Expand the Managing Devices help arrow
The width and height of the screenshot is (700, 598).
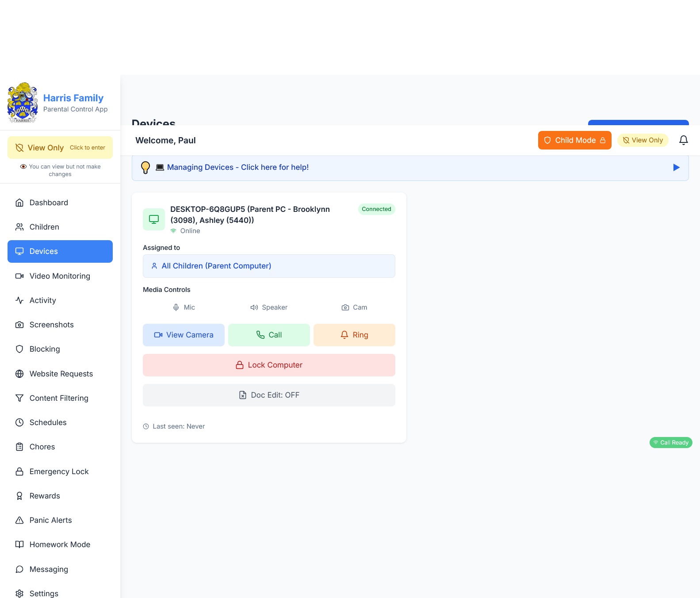click(x=676, y=168)
